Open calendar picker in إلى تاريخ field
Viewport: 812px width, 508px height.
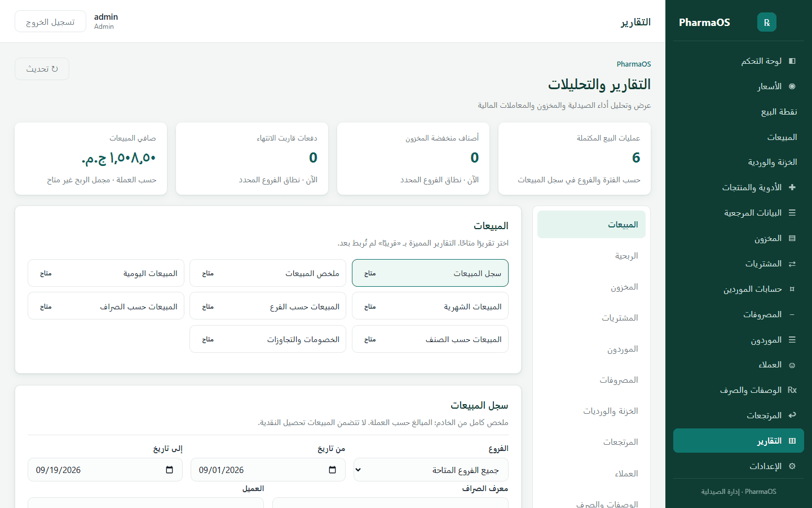(x=169, y=470)
